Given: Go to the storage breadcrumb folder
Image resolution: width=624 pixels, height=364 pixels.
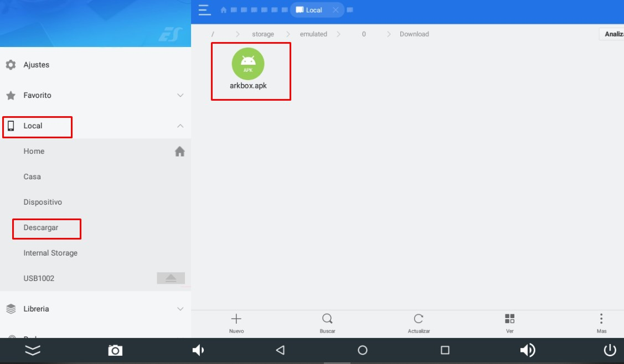Looking at the screenshot, I should pyautogui.click(x=263, y=34).
